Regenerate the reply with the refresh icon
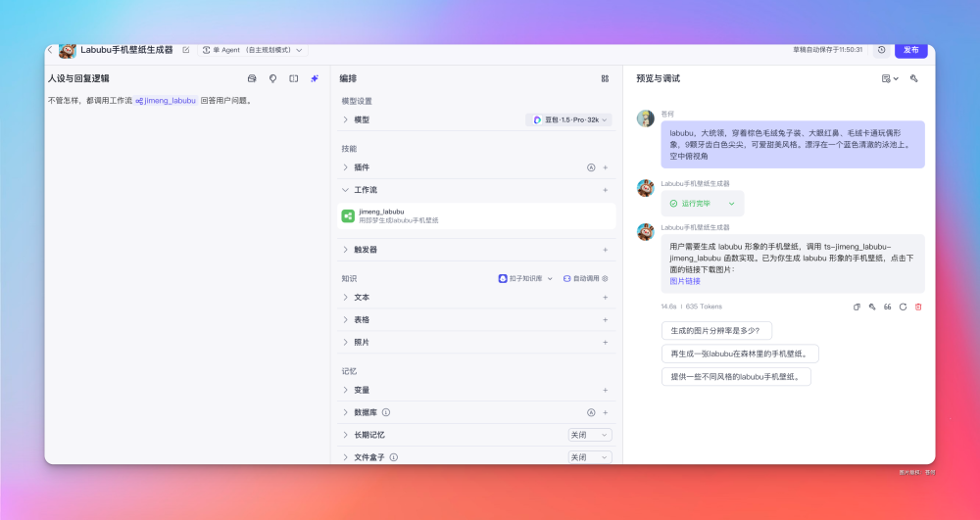 904,307
